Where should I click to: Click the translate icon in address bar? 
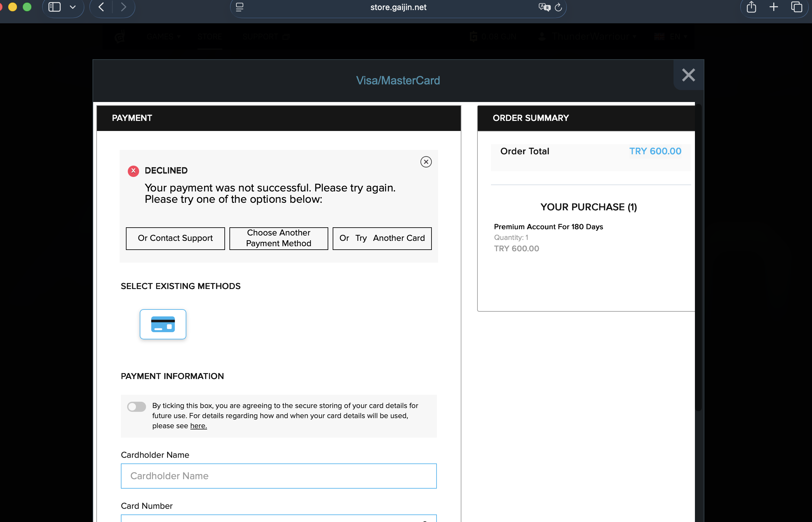(x=544, y=7)
